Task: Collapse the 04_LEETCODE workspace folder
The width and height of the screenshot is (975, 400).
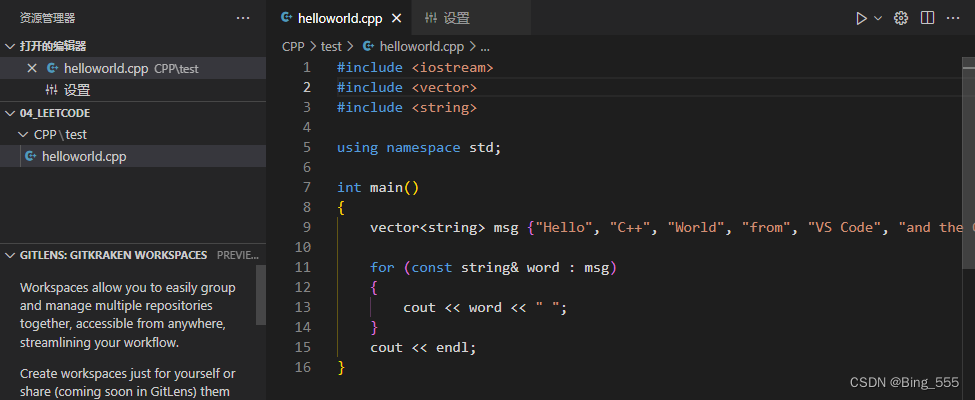Action: [x=11, y=113]
